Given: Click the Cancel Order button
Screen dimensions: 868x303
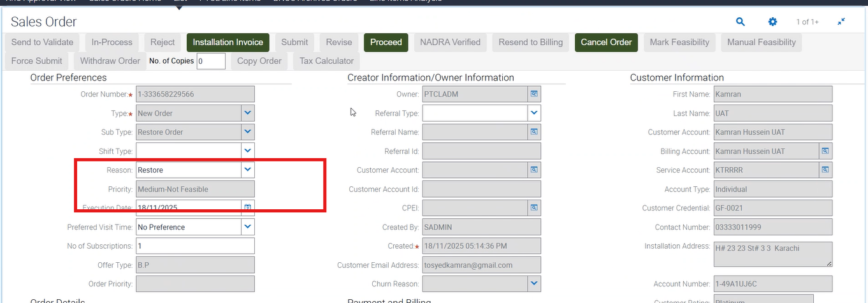Looking at the screenshot, I should 606,42.
